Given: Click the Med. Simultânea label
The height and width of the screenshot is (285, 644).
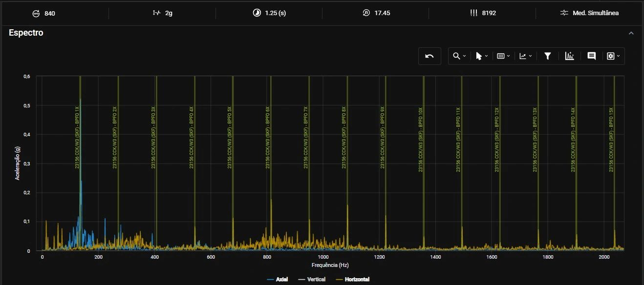Looking at the screenshot, I should 596,13.
